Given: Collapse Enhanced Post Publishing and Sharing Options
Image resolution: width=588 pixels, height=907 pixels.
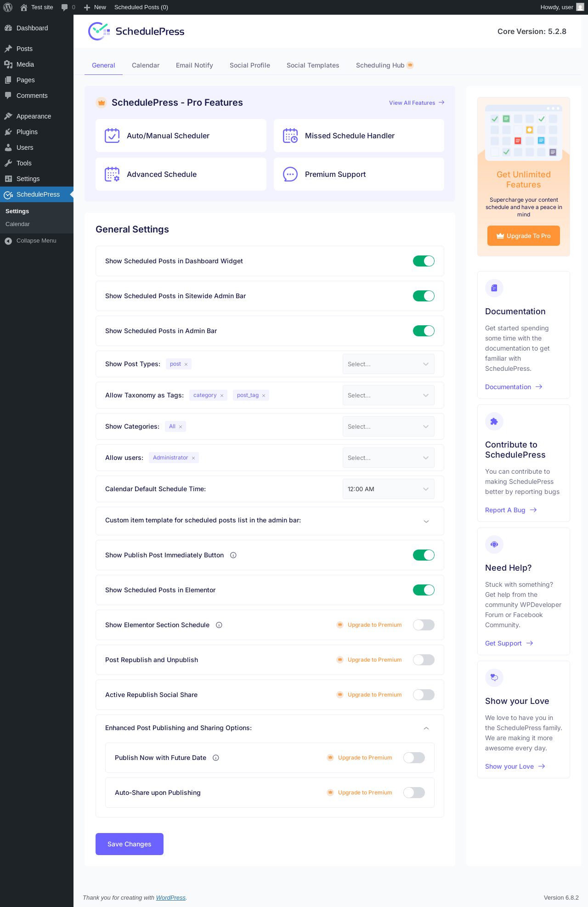Looking at the screenshot, I should point(426,728).
